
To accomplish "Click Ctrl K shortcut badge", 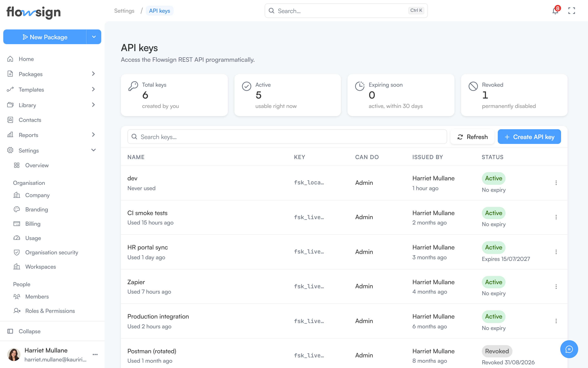I will point(416,10).
